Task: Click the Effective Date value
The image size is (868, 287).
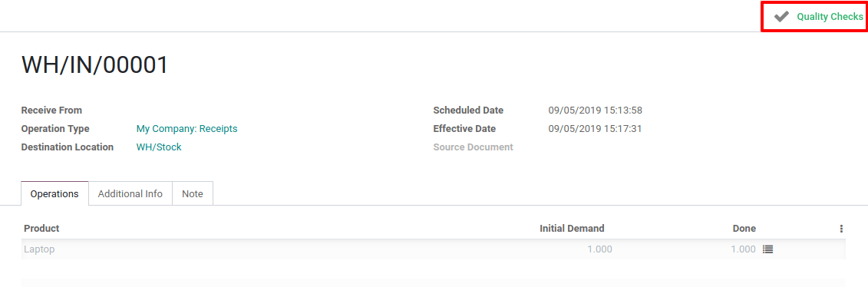Action: 595,129
